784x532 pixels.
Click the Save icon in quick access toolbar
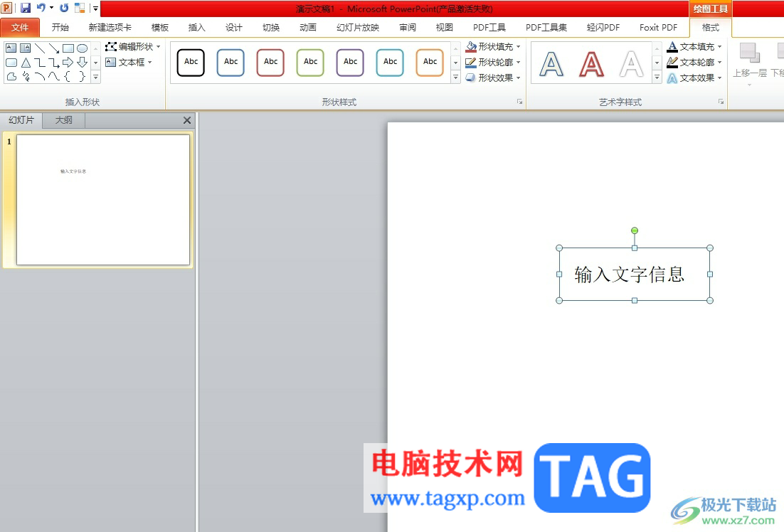coord(25,8)
